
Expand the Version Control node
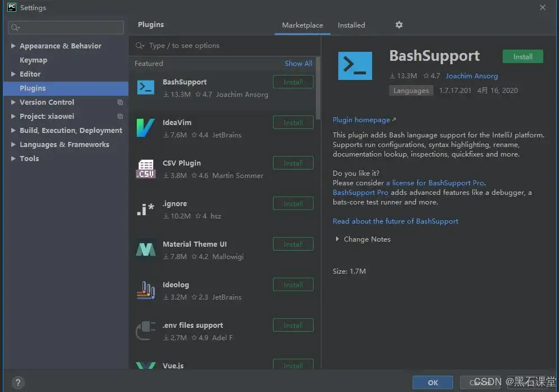point(13,102)
